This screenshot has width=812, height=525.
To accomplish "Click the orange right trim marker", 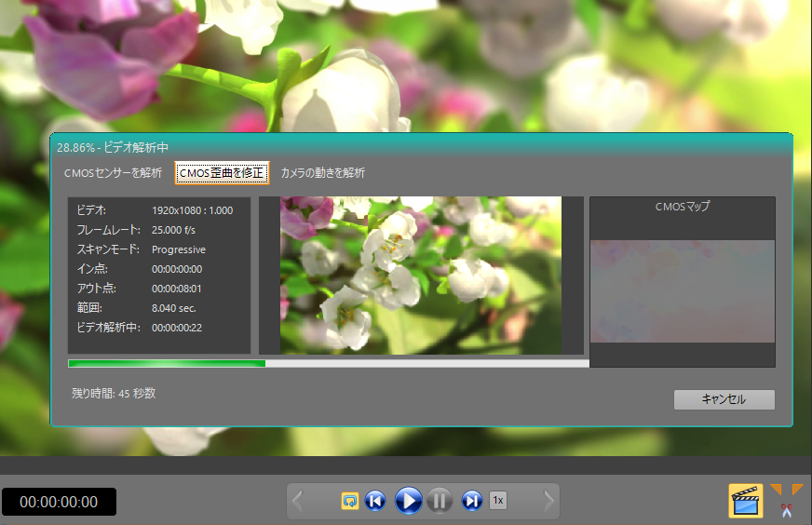I will tap(797, 490).
